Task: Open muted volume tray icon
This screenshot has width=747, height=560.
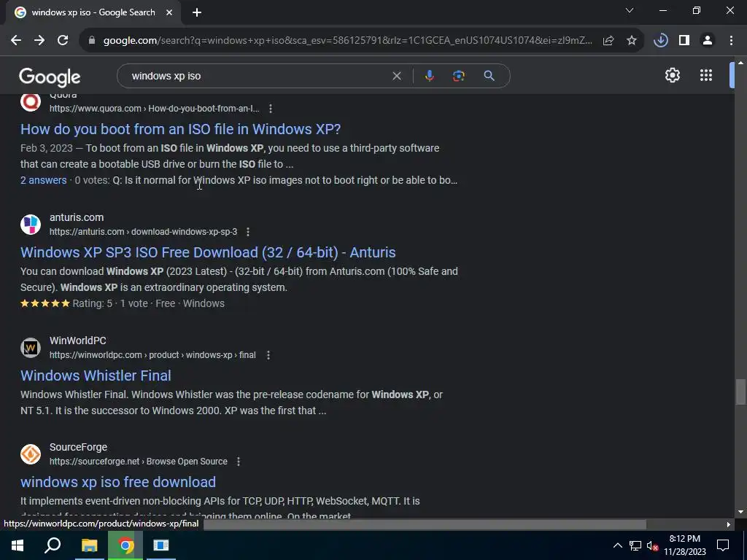Action: [x=653, y=546]
